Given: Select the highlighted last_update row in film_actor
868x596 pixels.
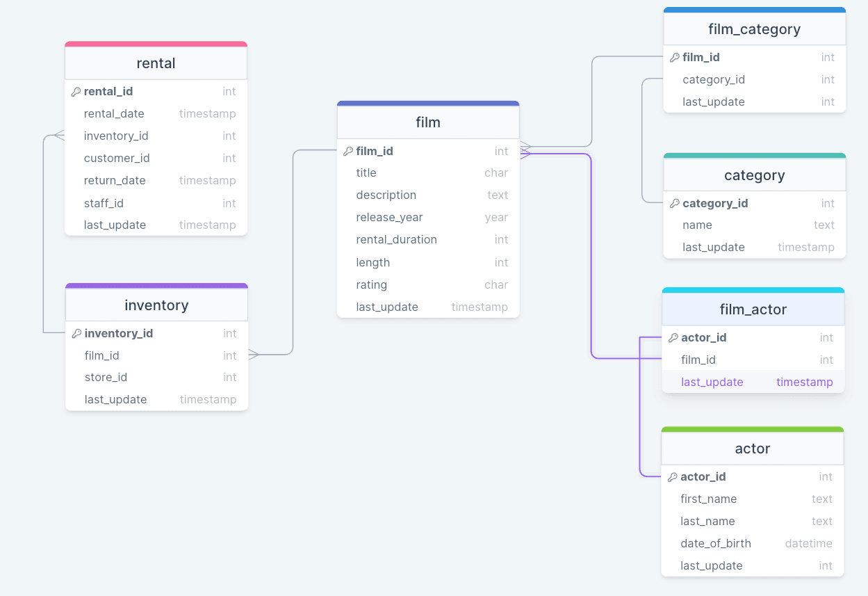Looking at the screenshot, I should [x=753, y=382].
